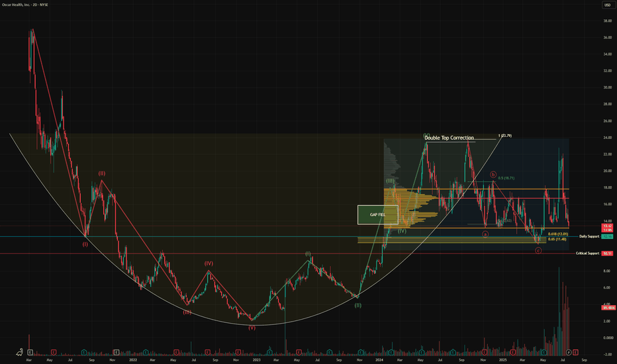
Task: Open the red earnings marker near May 2022
Action: click(176, 352)
